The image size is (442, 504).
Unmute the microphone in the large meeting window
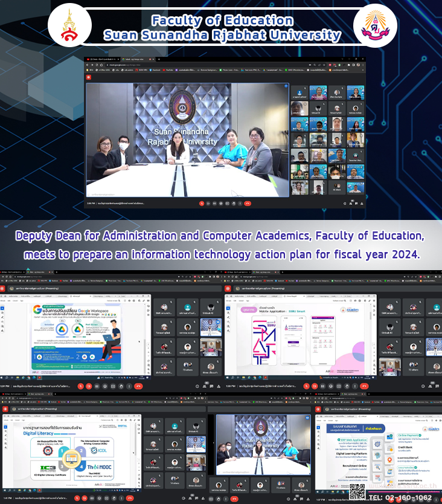[x=201, y=204]
